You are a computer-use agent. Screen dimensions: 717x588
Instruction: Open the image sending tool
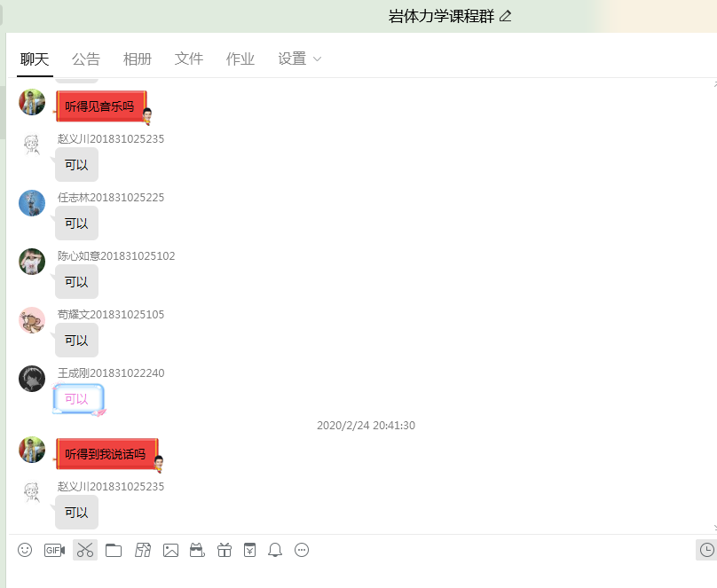click(x=170, y=550)
